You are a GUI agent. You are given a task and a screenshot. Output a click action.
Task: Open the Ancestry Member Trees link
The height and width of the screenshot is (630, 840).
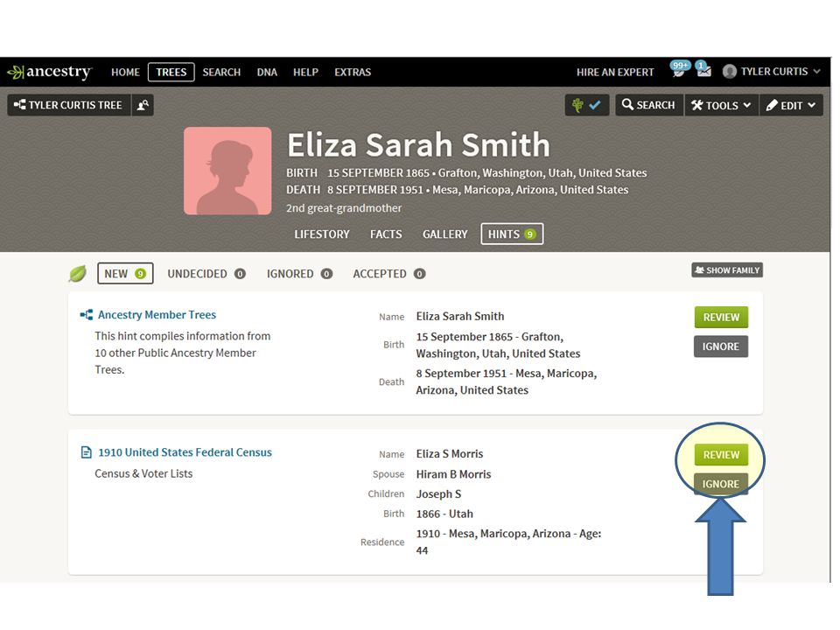coord(157,315)
